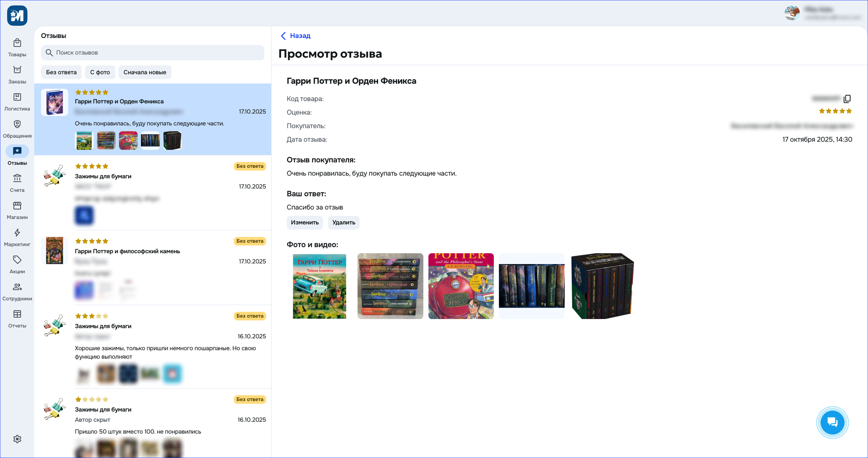Open the Маркетинг lightning icon
The height and width of the screenshot is (458, 868).
point(17,233)
